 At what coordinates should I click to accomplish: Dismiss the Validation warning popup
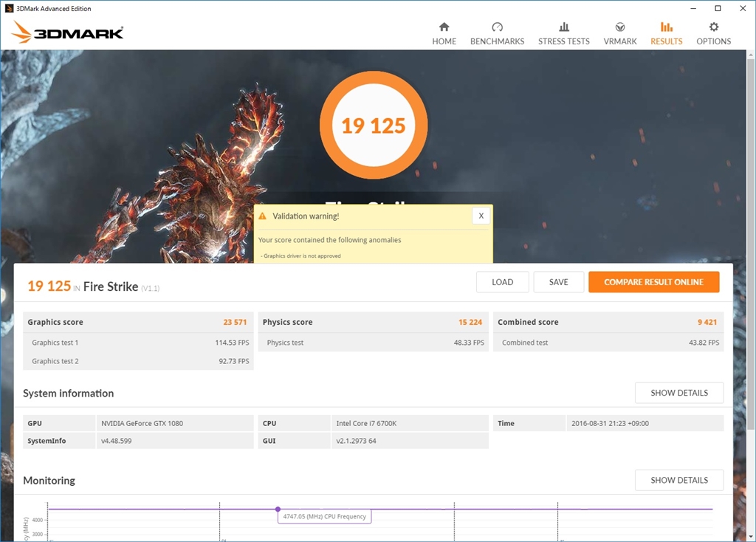click(x=481, y=216)
